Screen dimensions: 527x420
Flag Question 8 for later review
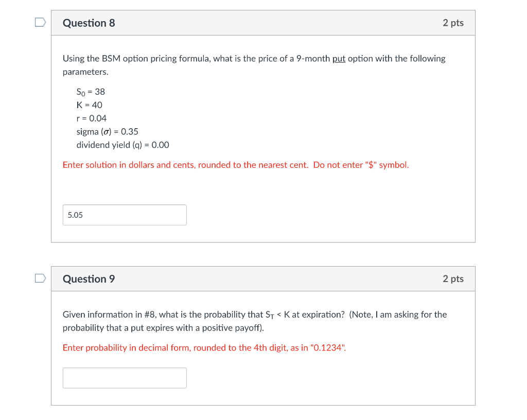point(40,22)
